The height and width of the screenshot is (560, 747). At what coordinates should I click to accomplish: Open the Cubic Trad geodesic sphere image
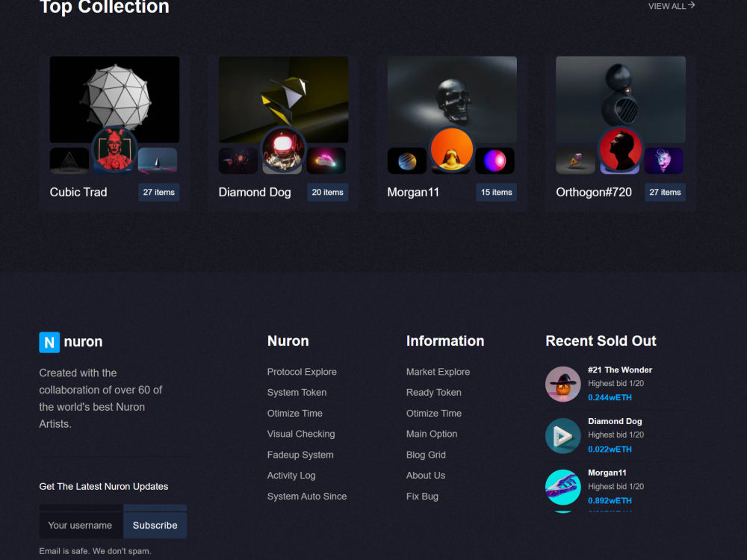(114, 99)
